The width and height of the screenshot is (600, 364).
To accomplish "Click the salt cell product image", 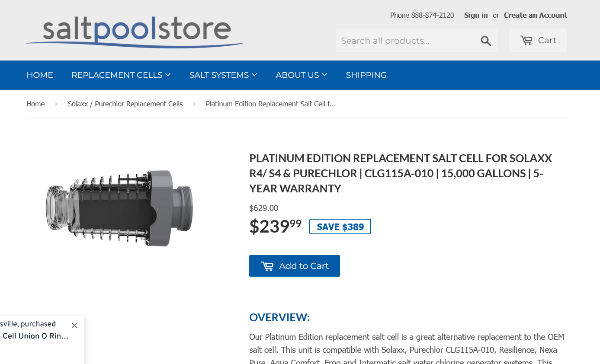I will 119,208.
